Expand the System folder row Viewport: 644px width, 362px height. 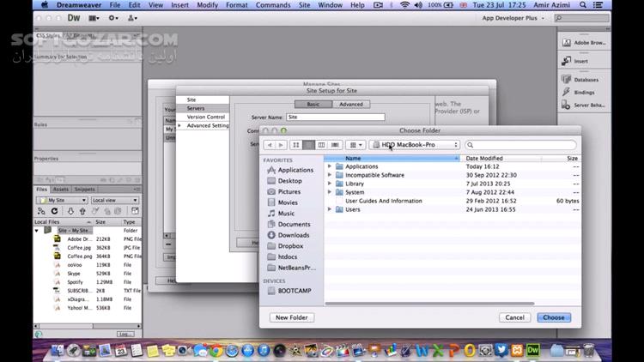pyautogui.click(x=330, y=192)
